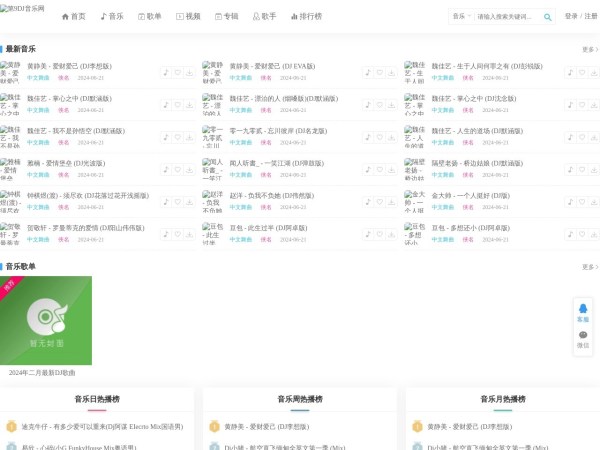Favorite 魏佳艺 - 人生的道场 (DJ默涵版)

582,137
